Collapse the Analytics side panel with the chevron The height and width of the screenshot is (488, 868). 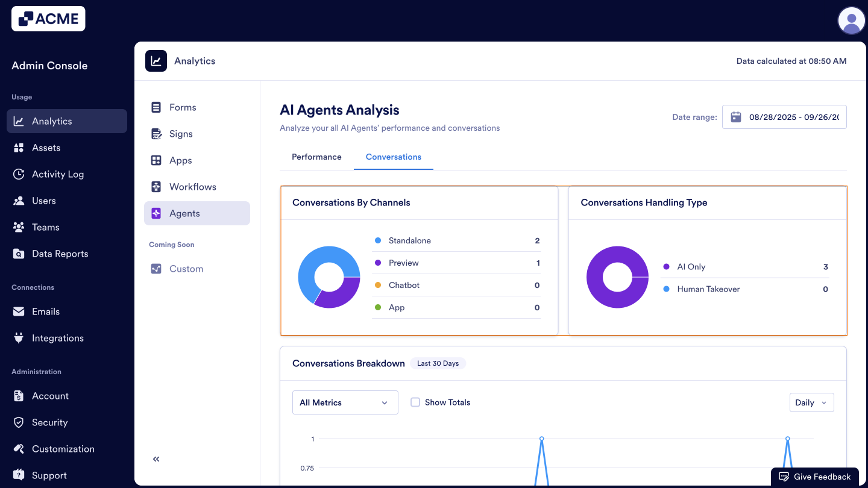[x=156, y=458]
